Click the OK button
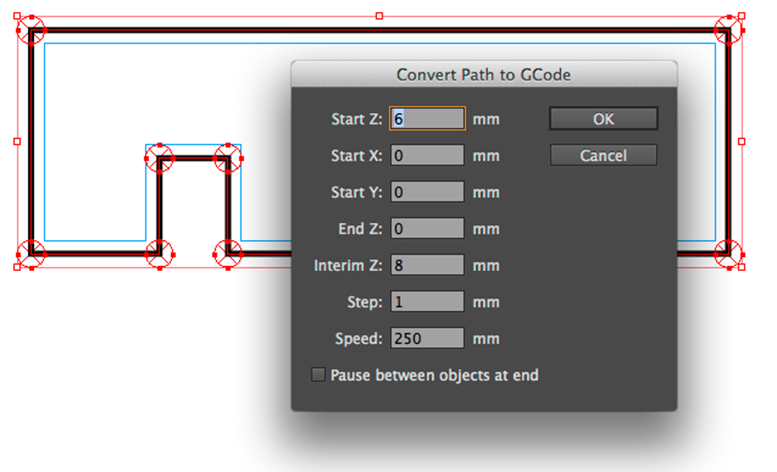This screenshot has width=777, height=472. pos(604,119)
